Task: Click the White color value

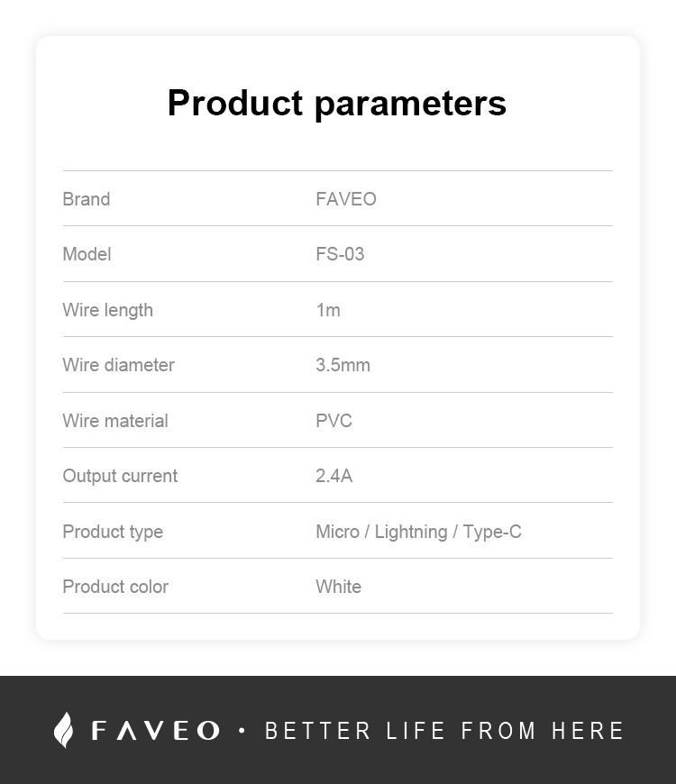Action: (x=339, y=587)
